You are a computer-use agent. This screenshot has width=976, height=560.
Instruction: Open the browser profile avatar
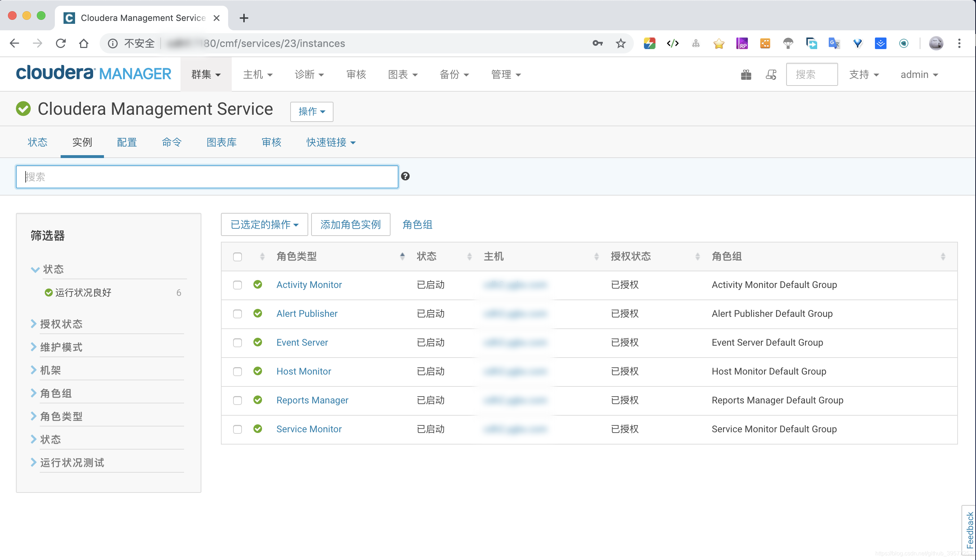tap(936, 43)
